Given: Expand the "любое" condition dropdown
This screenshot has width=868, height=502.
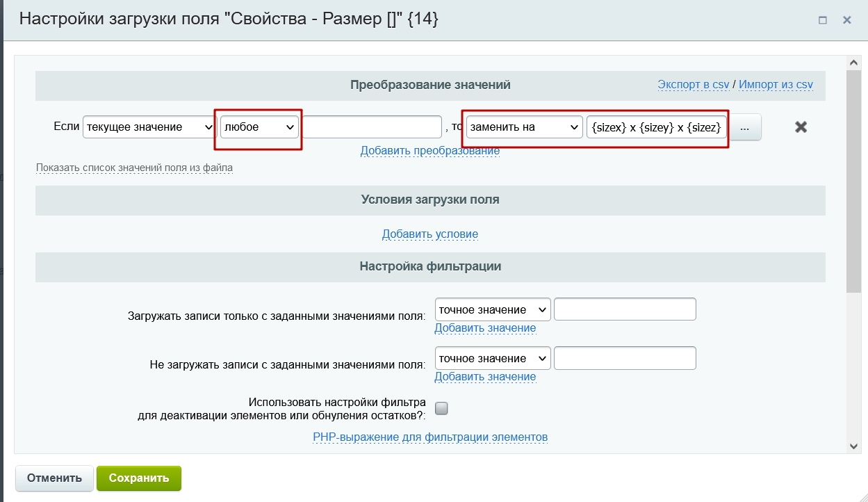Looking at the screenshot, I should (x=259, y=127).
